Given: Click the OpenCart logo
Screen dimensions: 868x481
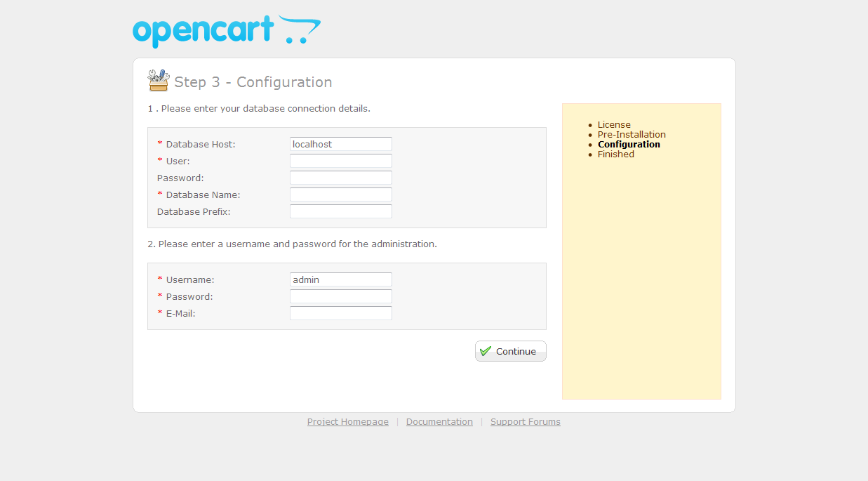Looking at the screenshot, I should [x=226, y=32].
